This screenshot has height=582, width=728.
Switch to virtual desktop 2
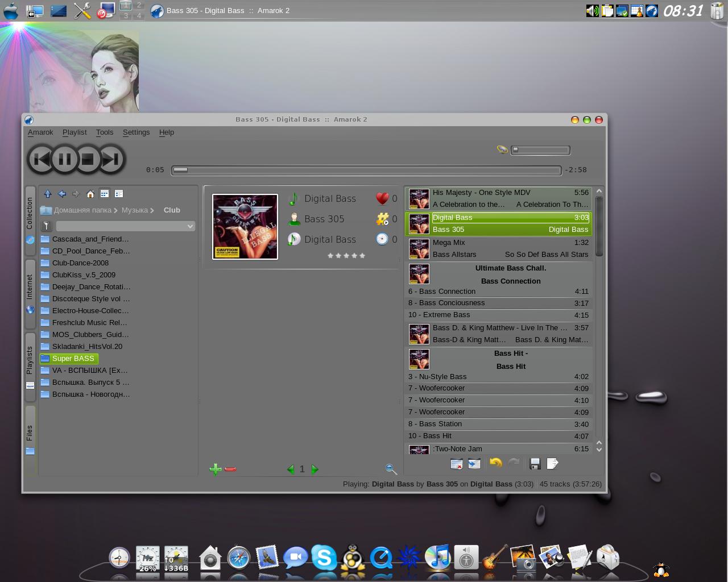click(x=139, y=5)
